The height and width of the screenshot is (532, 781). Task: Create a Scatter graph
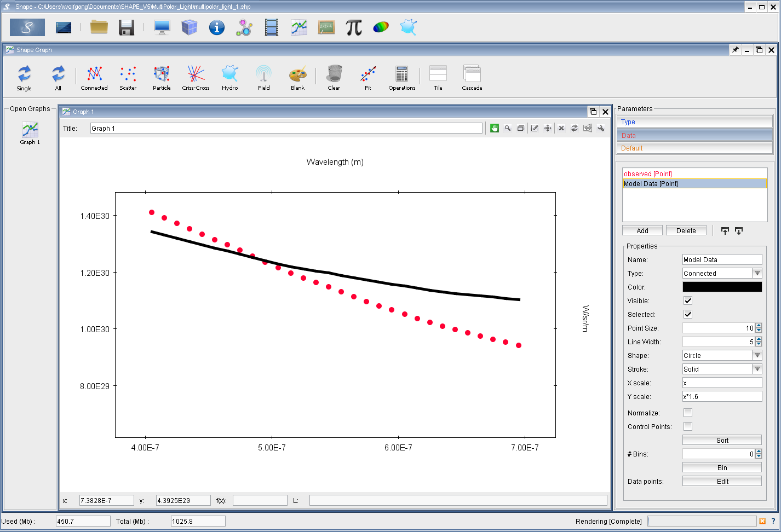point(128,78)
